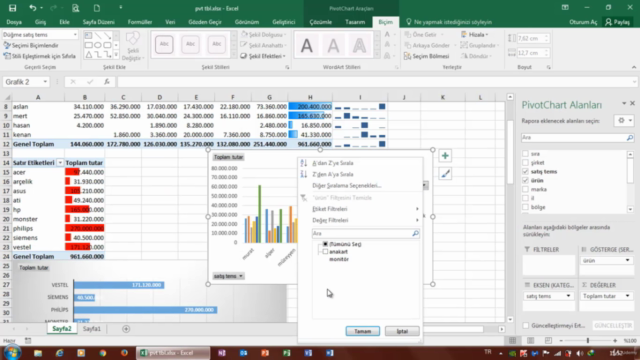Choose orange WordArt A style
The width and height of the screenshot is (640, 360).
333,45
